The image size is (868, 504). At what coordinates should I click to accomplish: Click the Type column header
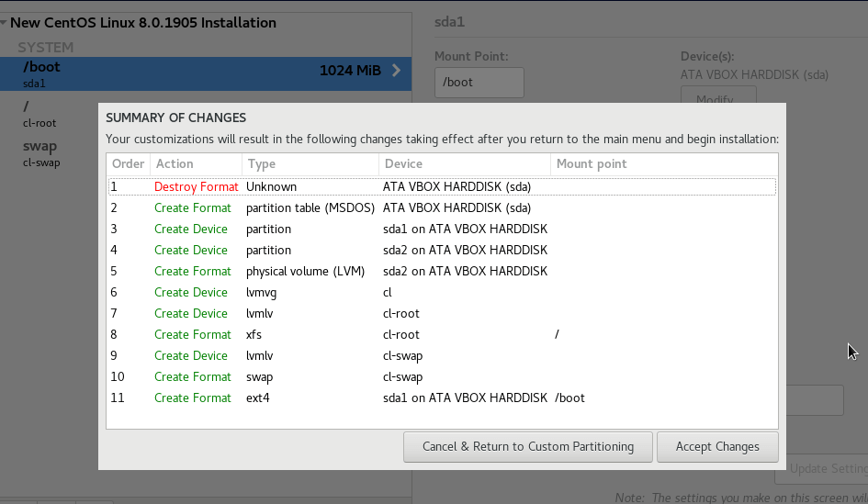tap(310, 163)
